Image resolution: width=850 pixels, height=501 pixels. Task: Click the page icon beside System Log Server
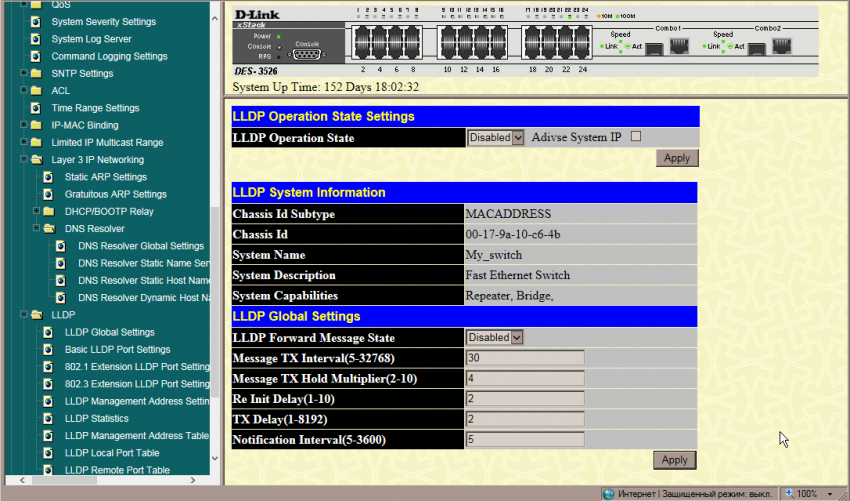pos(35,39)
